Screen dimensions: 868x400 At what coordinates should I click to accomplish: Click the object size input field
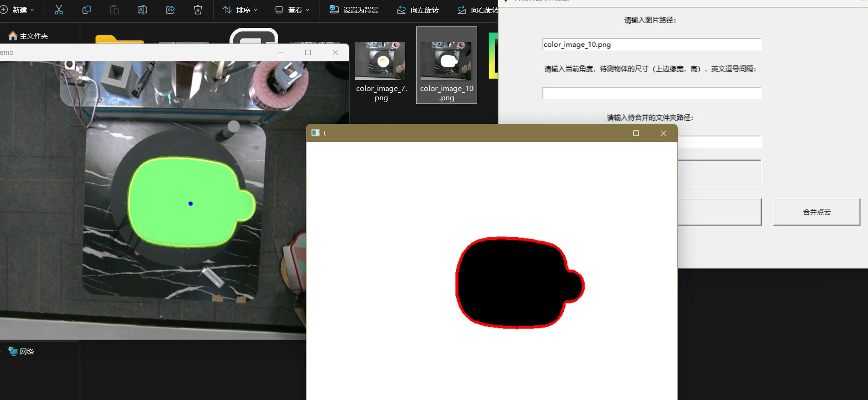point(651,93)
